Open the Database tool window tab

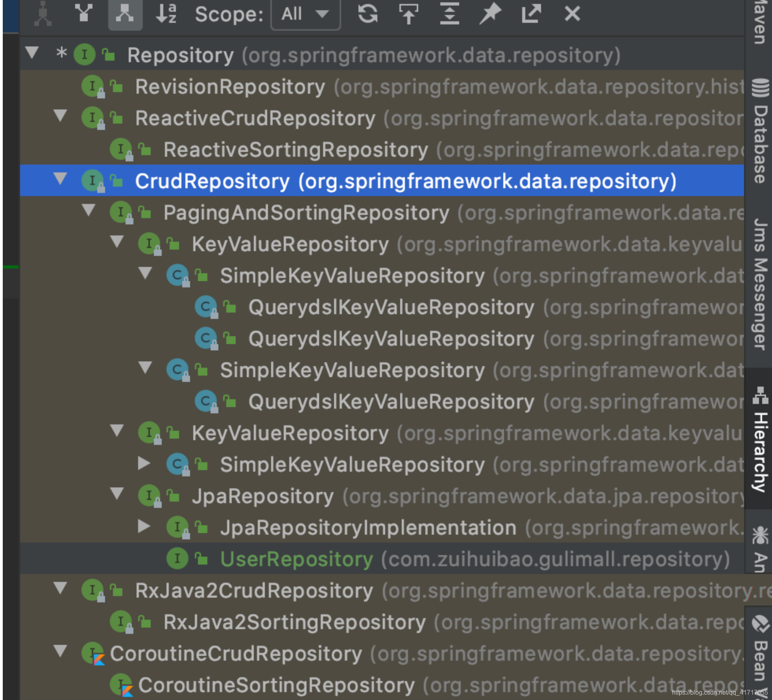pos(760,131)
